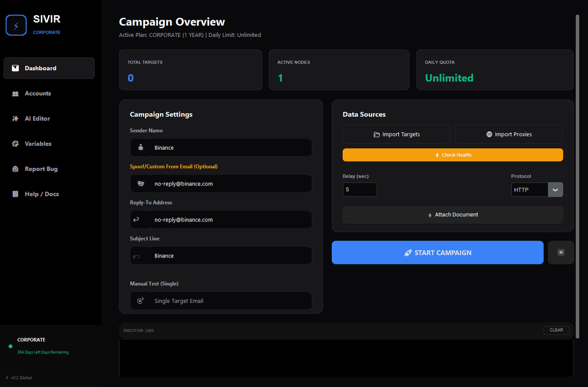Click the Daily Quota Unlimited value
Viewport: 588px width, 387px height.
(x=449, y=78)
